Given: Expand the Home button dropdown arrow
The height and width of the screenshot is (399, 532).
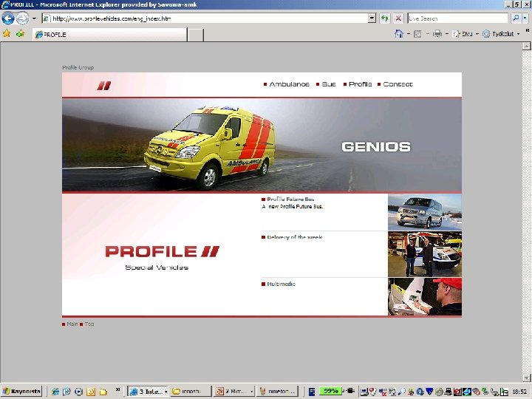Looking at the screenshot, I should [x=408, y=34].
